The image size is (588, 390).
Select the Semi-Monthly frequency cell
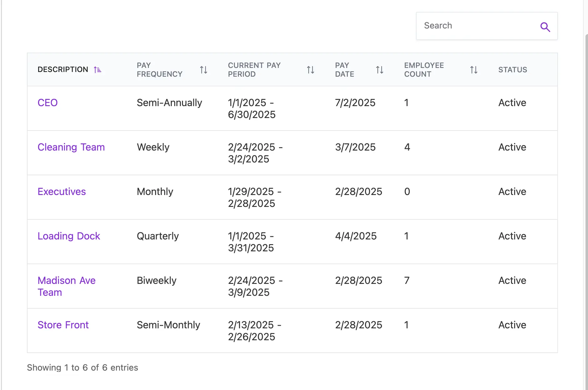[x=168, y=325]
